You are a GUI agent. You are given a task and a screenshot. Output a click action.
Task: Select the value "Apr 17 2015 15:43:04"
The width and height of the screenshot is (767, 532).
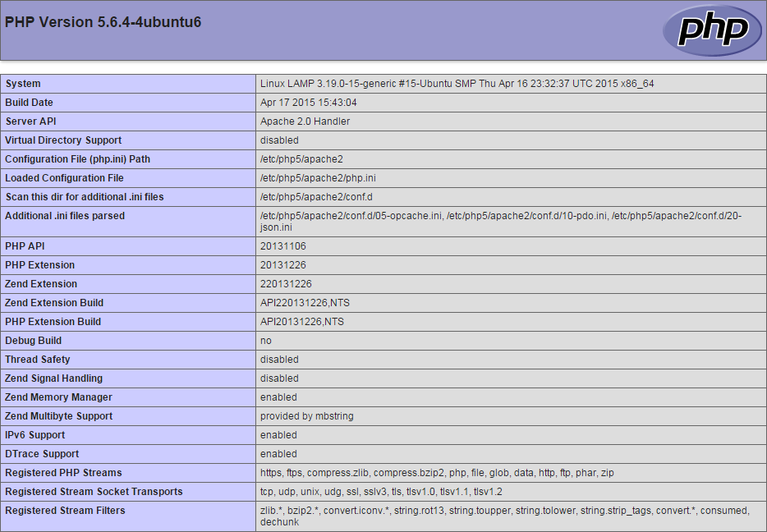(x=308, y=103)
